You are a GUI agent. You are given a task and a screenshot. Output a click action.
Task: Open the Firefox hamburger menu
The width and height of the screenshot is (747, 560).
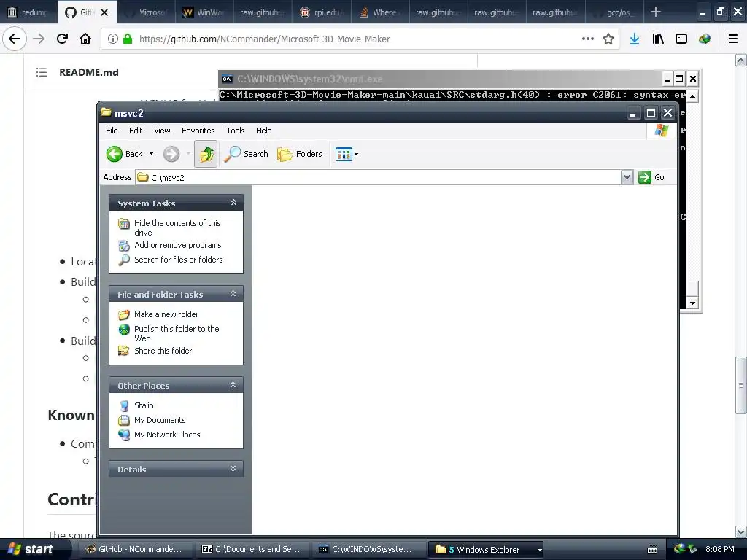click(733, 39)
